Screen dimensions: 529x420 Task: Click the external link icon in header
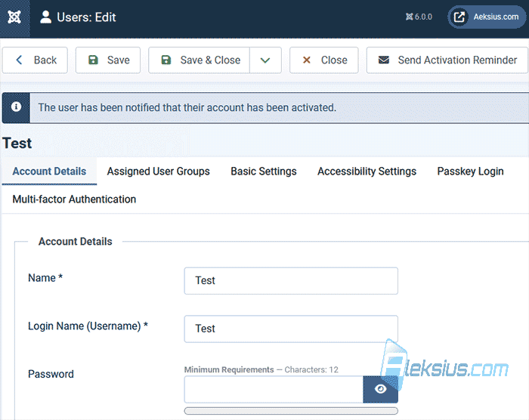pyautogui.click(x=459, y=17)
